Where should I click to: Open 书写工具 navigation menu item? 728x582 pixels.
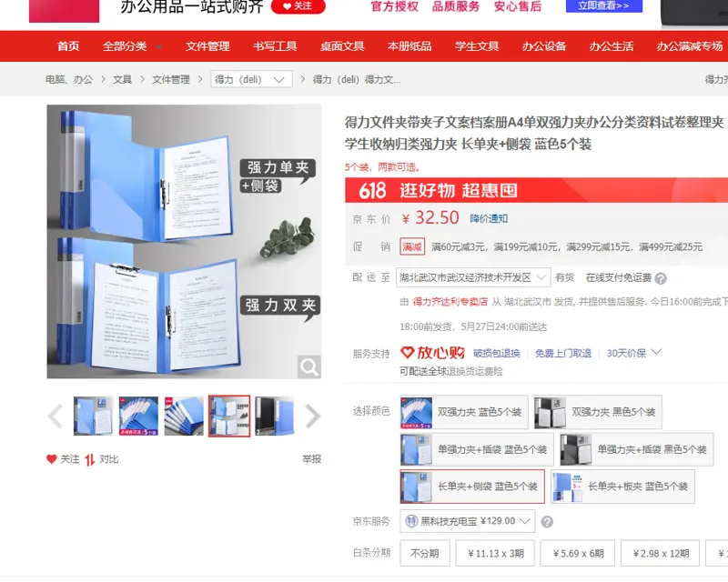pos(275,46)
